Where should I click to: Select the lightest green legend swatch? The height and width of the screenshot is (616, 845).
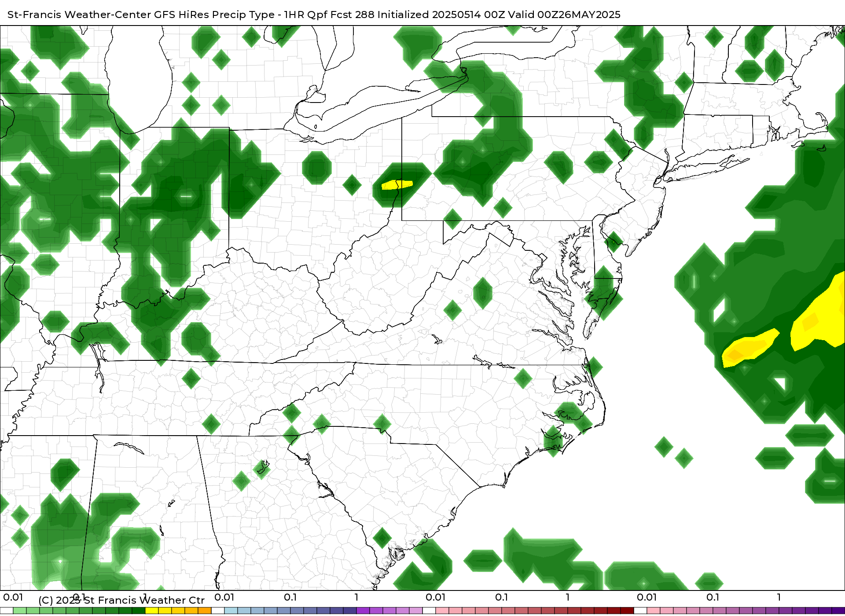tap(20, 610)
